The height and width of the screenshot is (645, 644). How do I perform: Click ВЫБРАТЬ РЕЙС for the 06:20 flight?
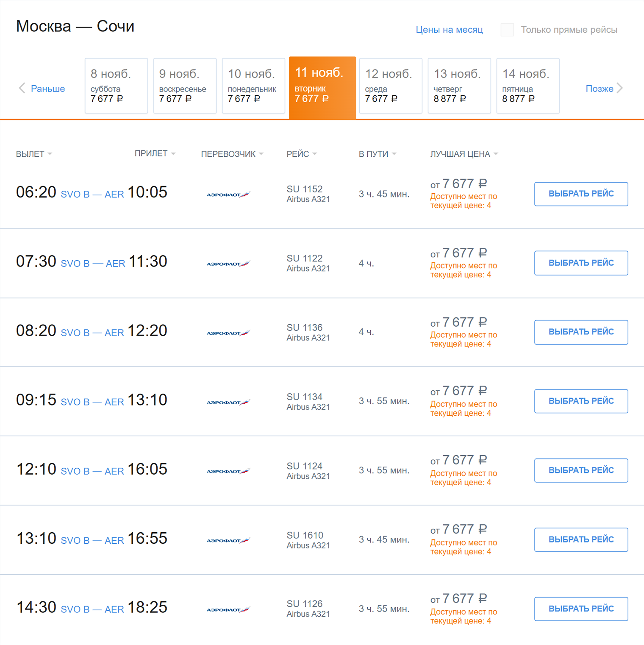[x=581, y=194]
